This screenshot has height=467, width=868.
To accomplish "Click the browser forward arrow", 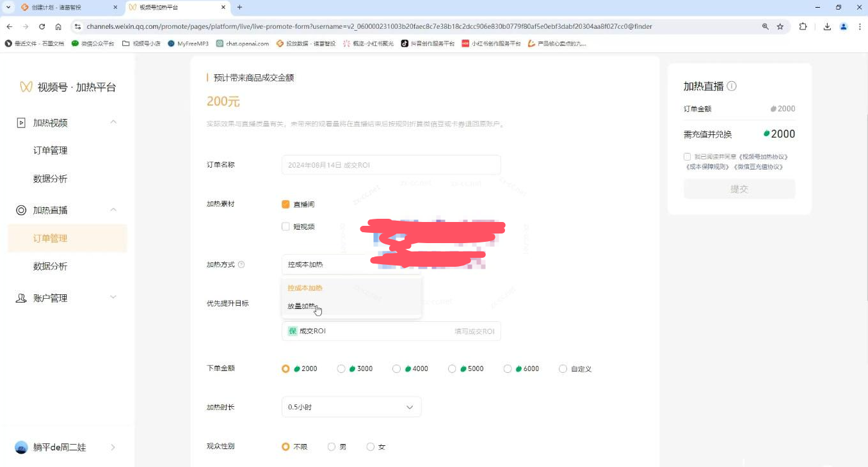I will (26, 27).
